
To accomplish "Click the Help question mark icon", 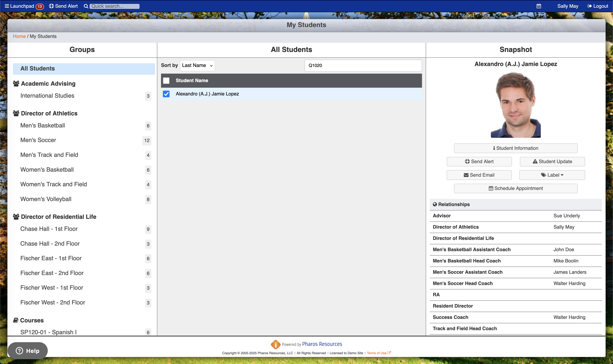I will [x=19, y=350].
